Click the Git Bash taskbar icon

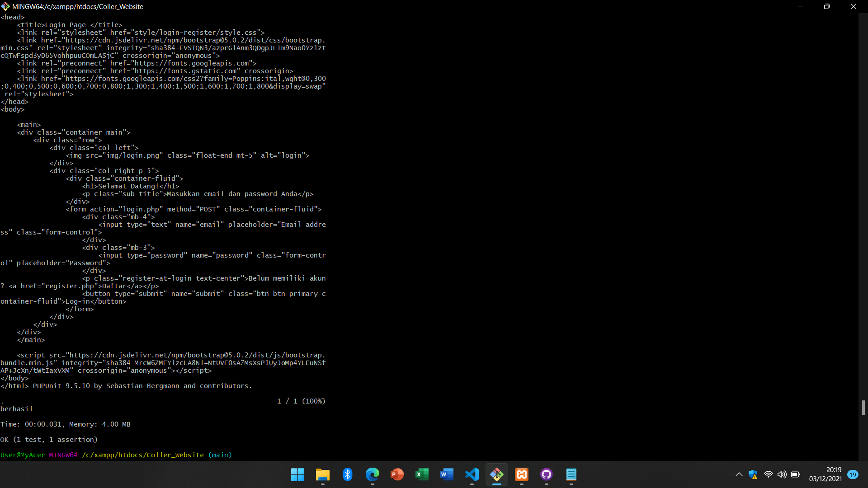(496, 474)
